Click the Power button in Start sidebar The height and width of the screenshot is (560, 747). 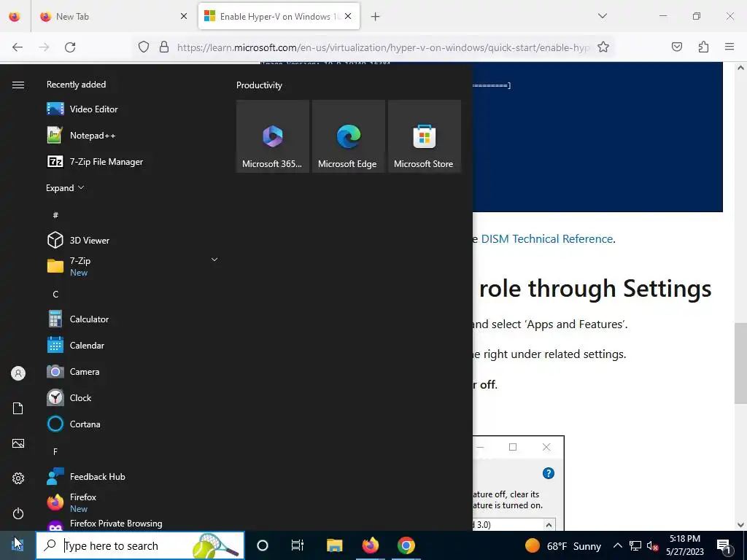(18, 513)
